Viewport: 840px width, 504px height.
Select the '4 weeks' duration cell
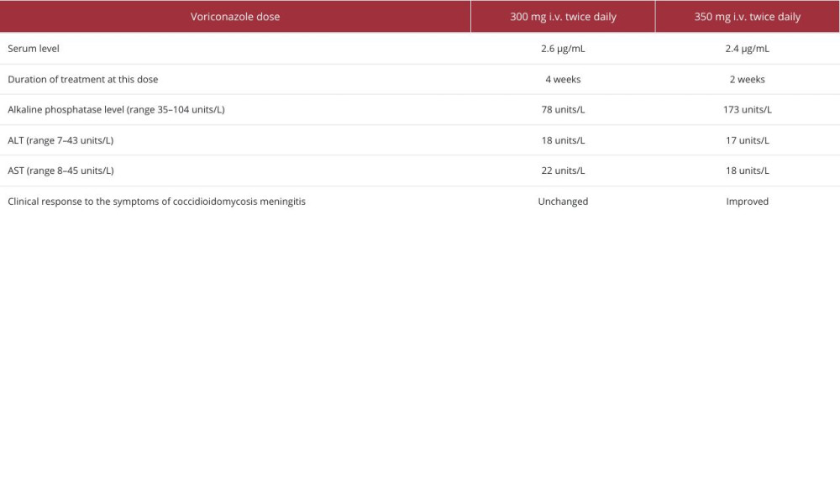click(563, 79)
